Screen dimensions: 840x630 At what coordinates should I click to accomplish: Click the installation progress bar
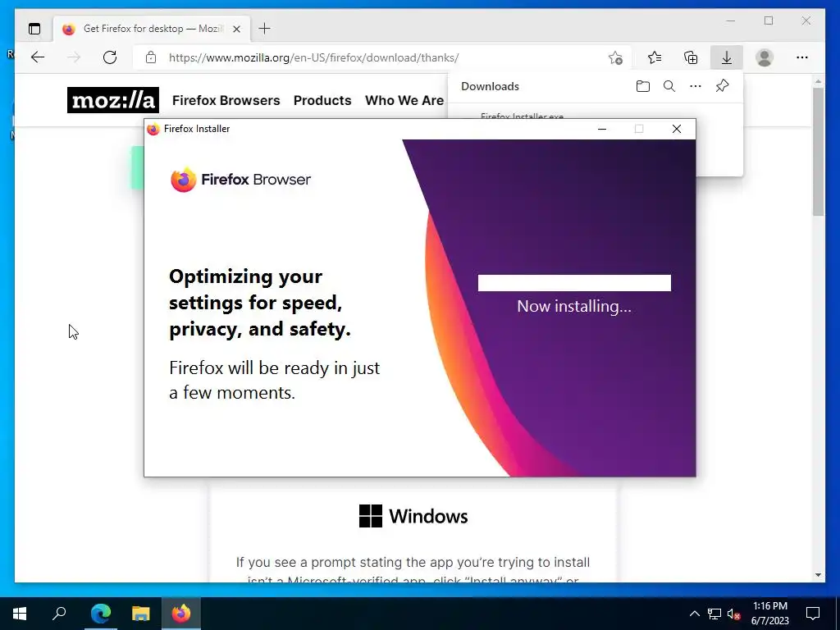pyautogui.click(x=574, y=283)
